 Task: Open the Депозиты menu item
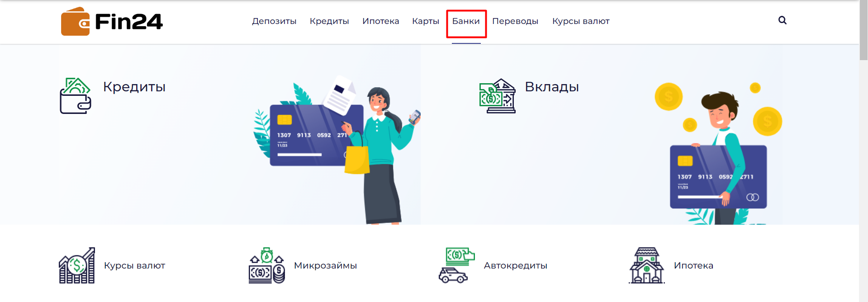click(x=274, y=21)
